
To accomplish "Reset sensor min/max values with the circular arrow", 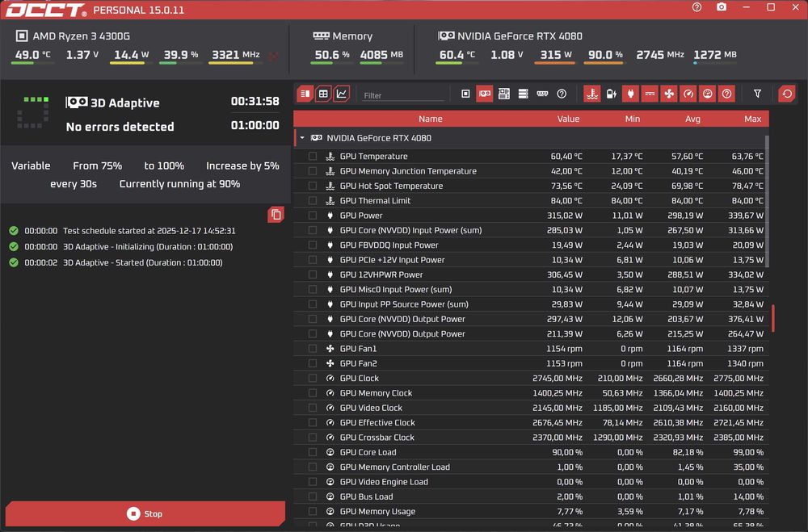I will (787, 94).
